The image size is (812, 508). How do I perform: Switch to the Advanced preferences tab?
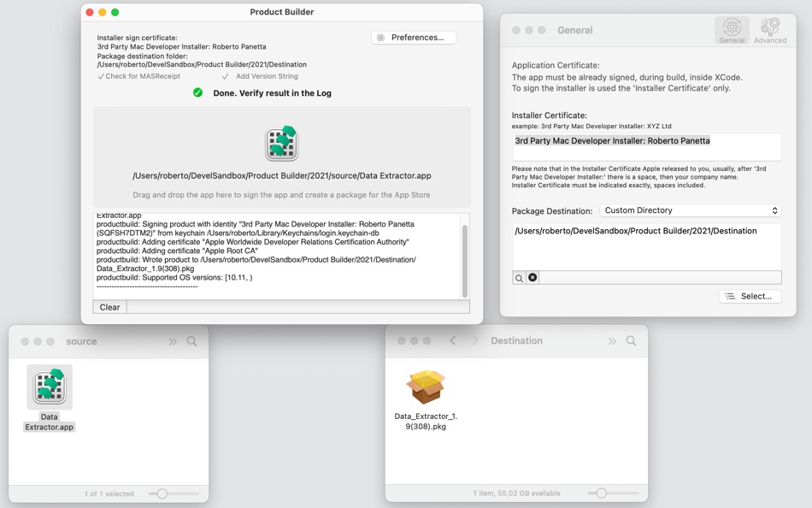coord(770,30)
